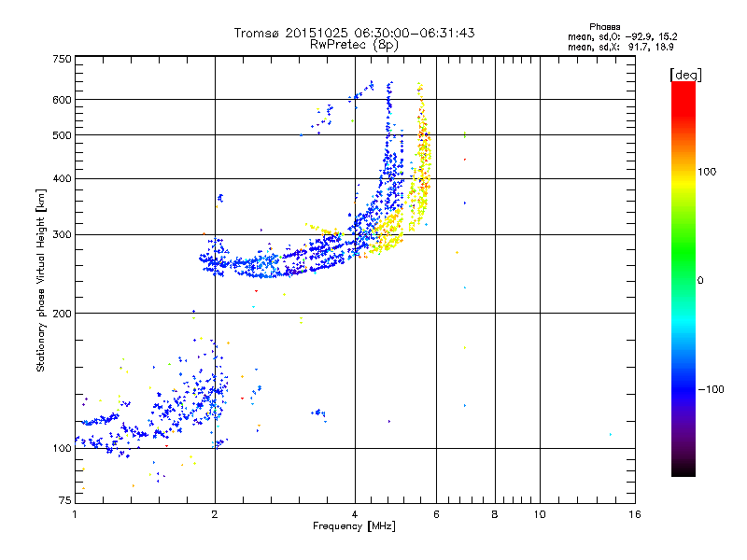The image size is (747, 560).
Task: Click the 'Frequency [MHz]' axis label
Action: 354,526
